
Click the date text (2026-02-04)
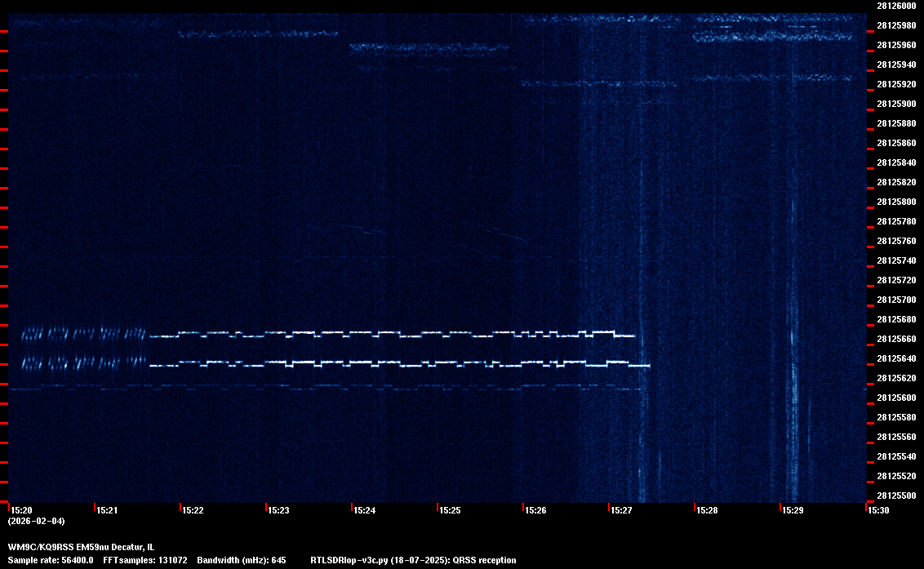35,521
